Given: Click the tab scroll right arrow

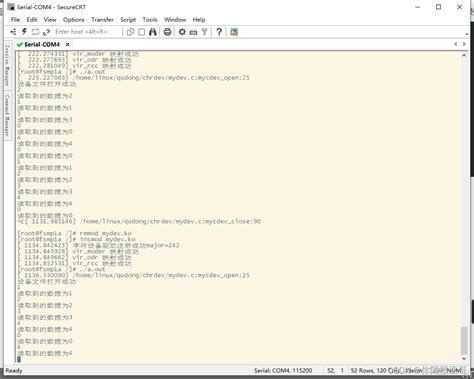Looking at the screenshot, I should pyautogui.click(x=464, y=44).
